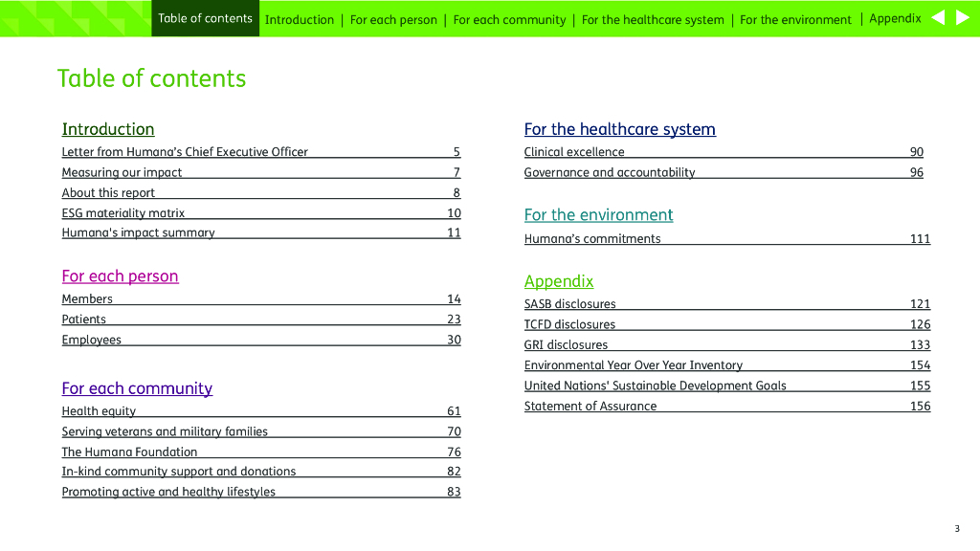Go to the previous page arrow

[938, 18]
